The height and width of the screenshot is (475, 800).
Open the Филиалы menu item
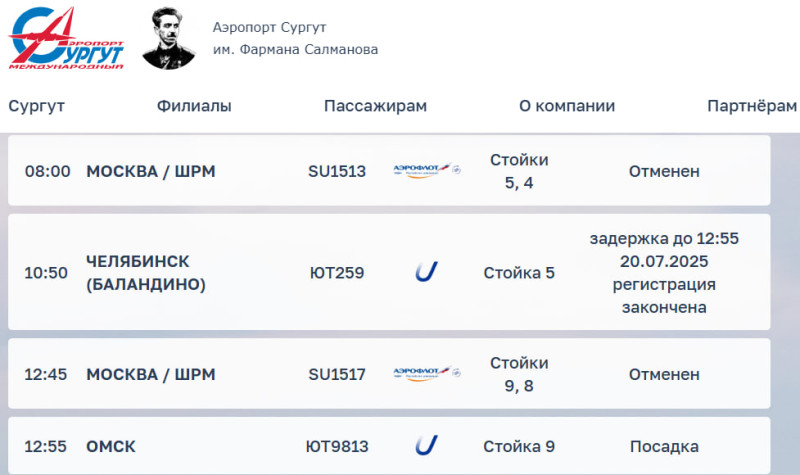point(194,106)
